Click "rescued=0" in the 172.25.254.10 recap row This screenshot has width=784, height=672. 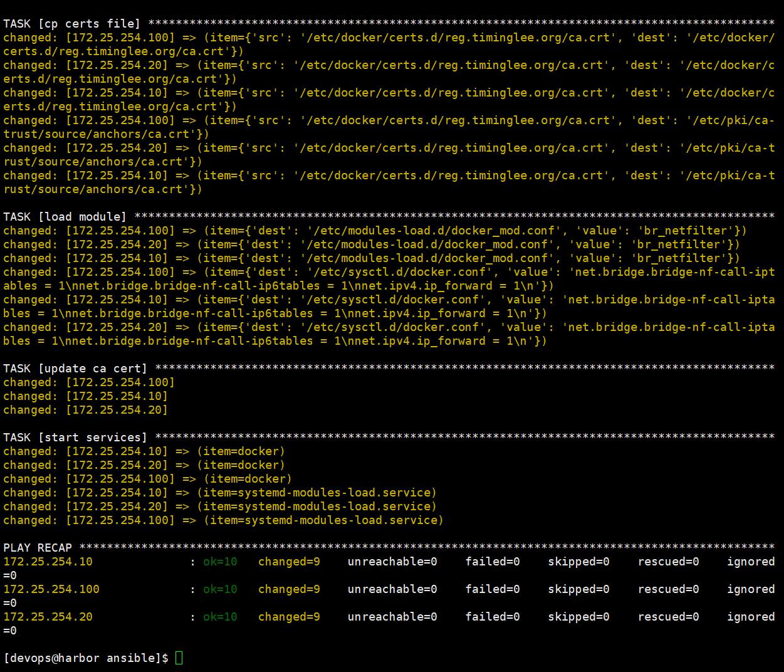tap(668, 562)
